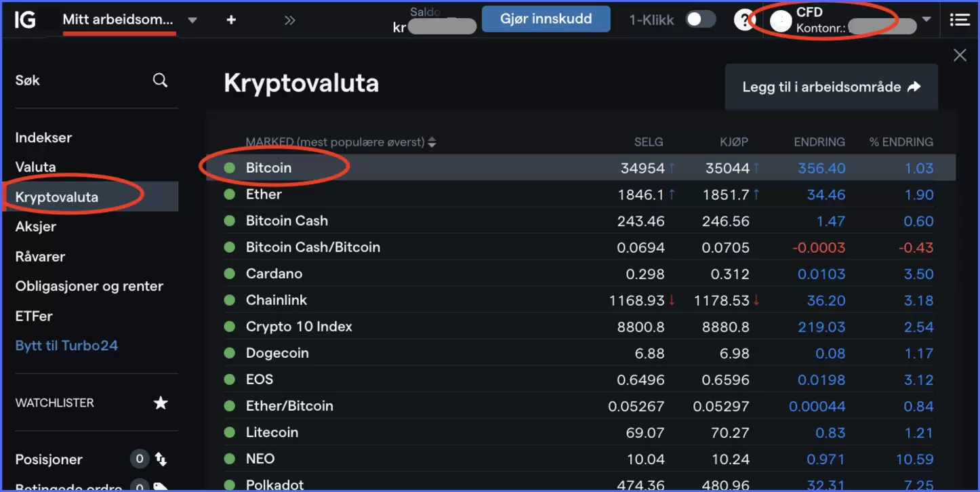Select Aksjer in the sidebar
Viewport: 980px width, 492px height.
[36, 227]
